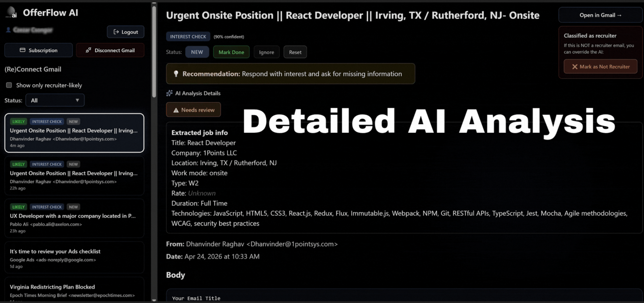Open the email in Gmail
Screen dimensions: 644x303
pyautogui.click(x=600, y=15)
